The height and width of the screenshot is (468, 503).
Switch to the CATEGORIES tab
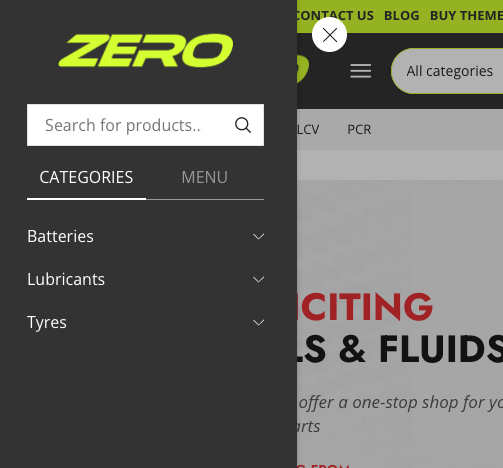(86, 177)
